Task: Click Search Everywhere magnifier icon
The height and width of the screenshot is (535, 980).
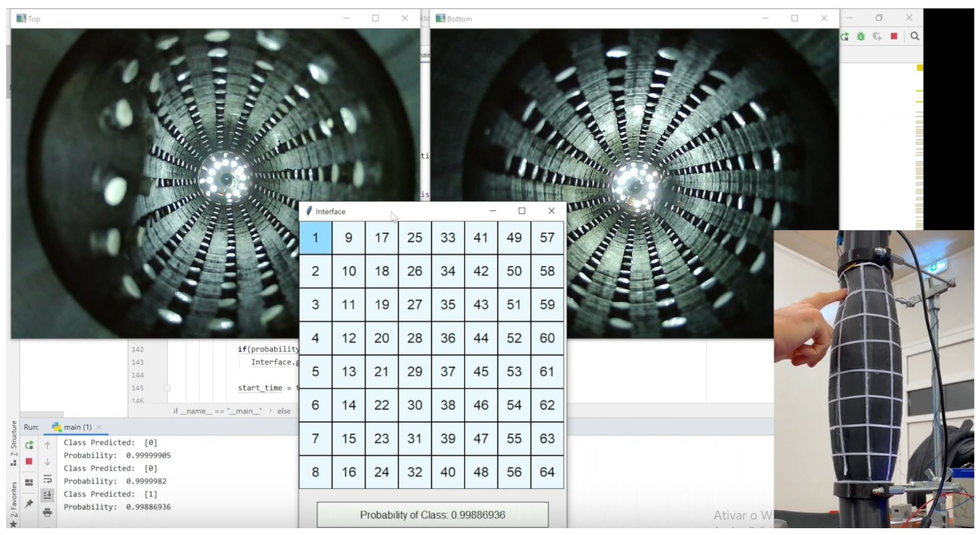Action: [914, 37]
